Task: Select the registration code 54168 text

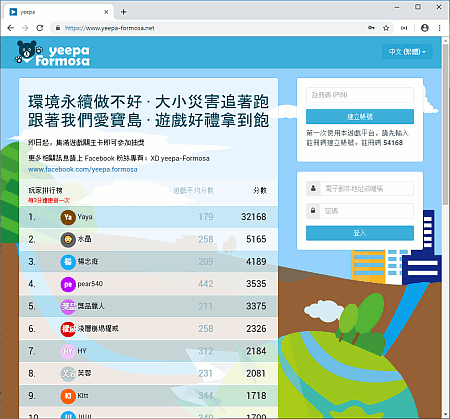Action: 393,143
